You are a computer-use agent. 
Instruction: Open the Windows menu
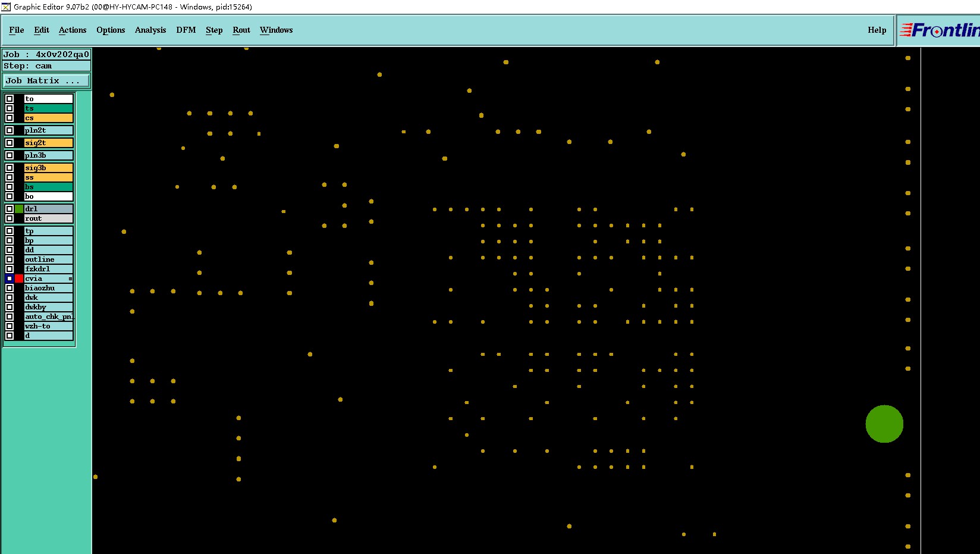[277, 30]
